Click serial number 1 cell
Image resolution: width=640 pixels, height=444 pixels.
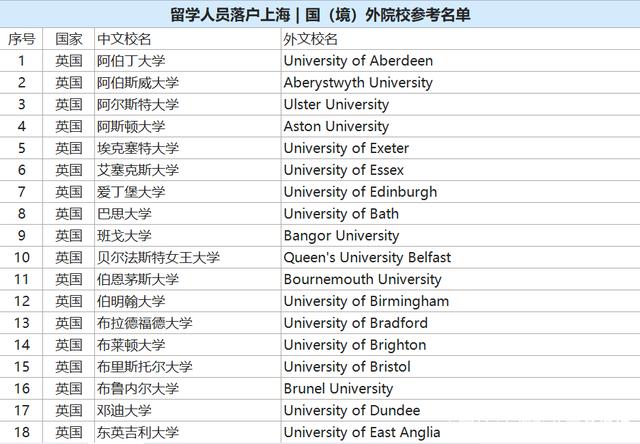[x=21, y=61]
